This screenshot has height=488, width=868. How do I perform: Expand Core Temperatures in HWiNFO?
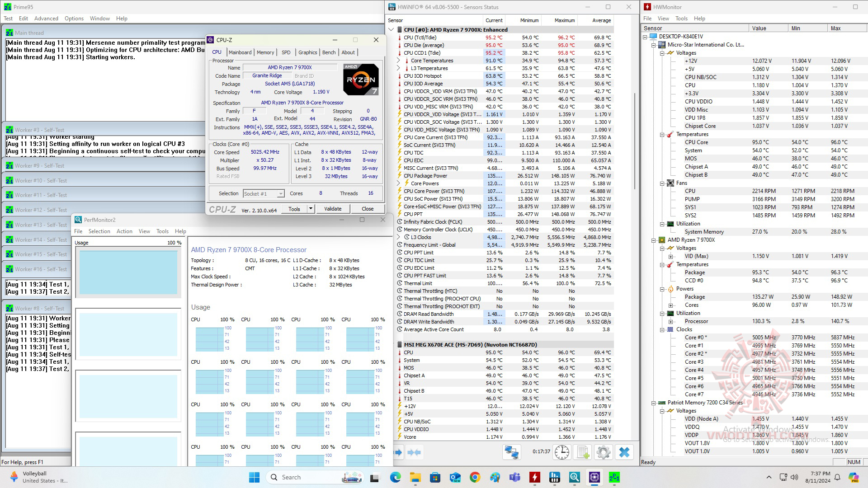point(398,61)
